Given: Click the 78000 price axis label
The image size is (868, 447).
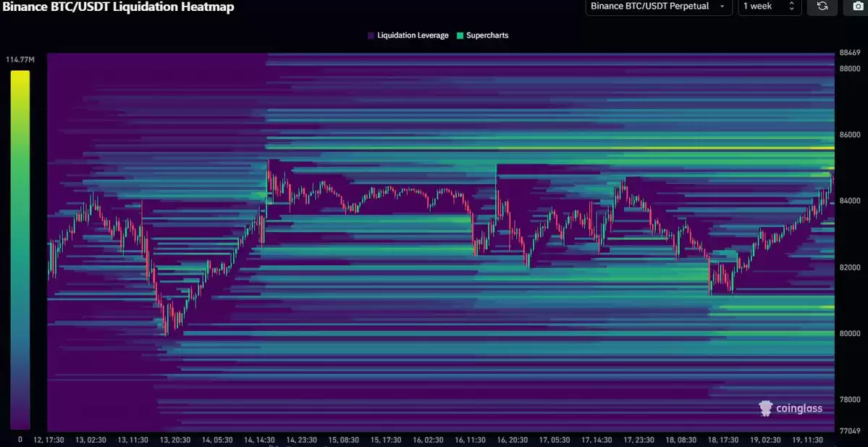Looking at the screenshot, I should pos(850,399).
